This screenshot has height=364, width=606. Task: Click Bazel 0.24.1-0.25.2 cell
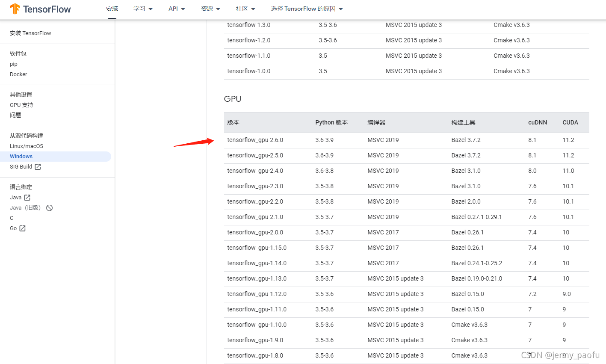click(477, 263)
